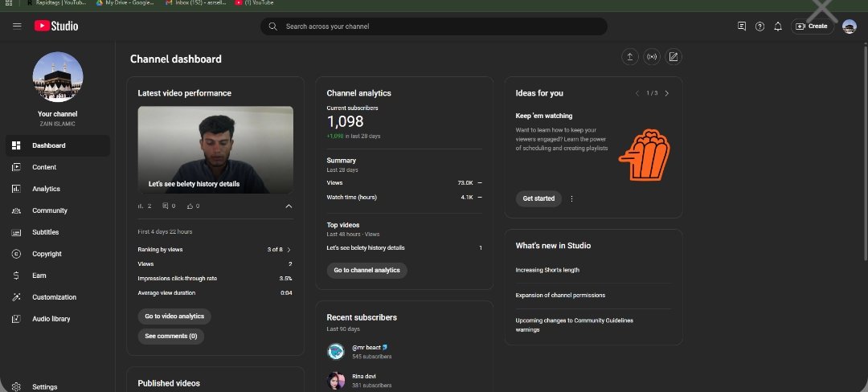Click the search magnifier icon
The width and height of the screenshot is (868, 392).
[272, 26]
